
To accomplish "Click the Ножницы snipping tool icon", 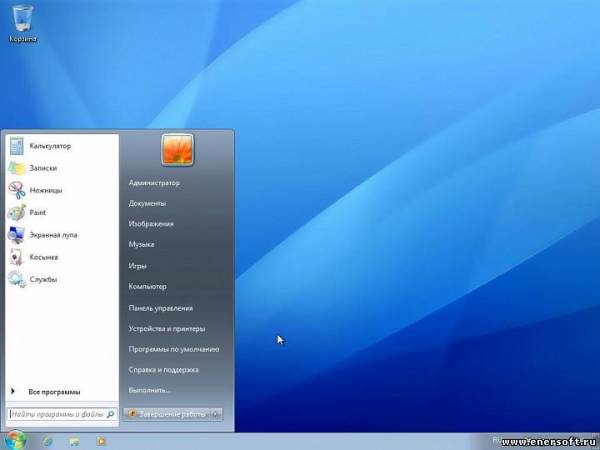I will (x=16, y=191).
